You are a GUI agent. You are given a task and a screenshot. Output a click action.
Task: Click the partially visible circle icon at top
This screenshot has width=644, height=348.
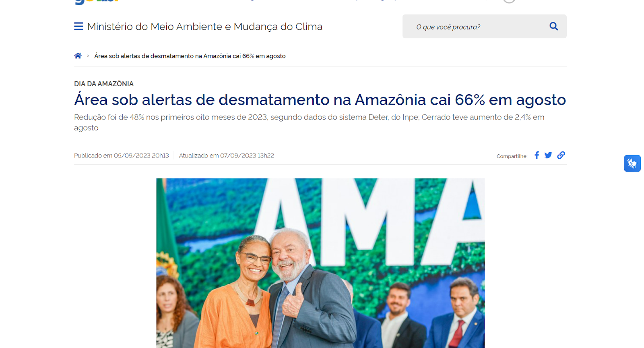tap(509, 1)
